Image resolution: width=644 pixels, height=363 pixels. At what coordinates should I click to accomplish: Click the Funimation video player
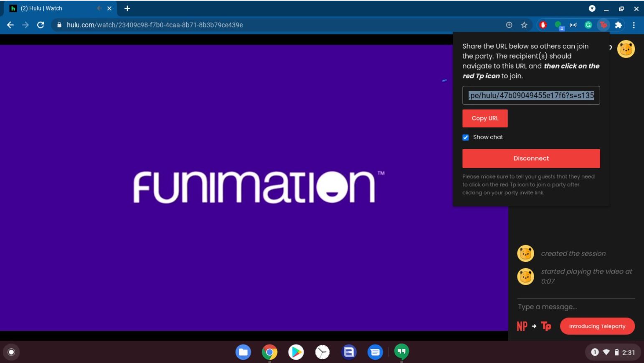click(254, 188)
